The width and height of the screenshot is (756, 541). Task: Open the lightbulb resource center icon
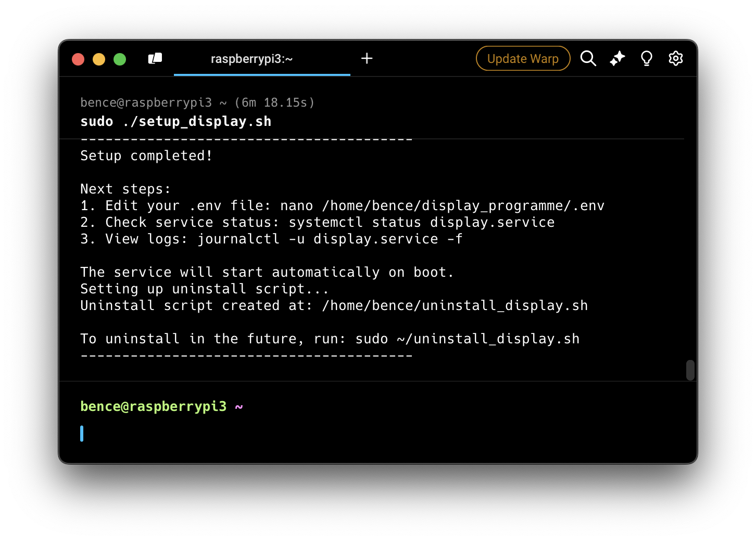[647, 58]
